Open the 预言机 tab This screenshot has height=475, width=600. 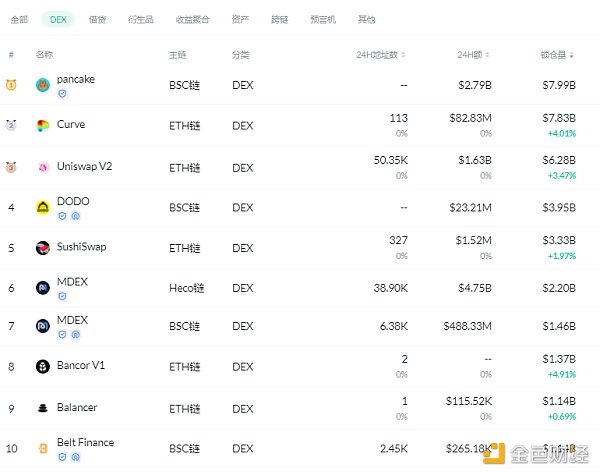pyautogui.click(x=324, y=19)
